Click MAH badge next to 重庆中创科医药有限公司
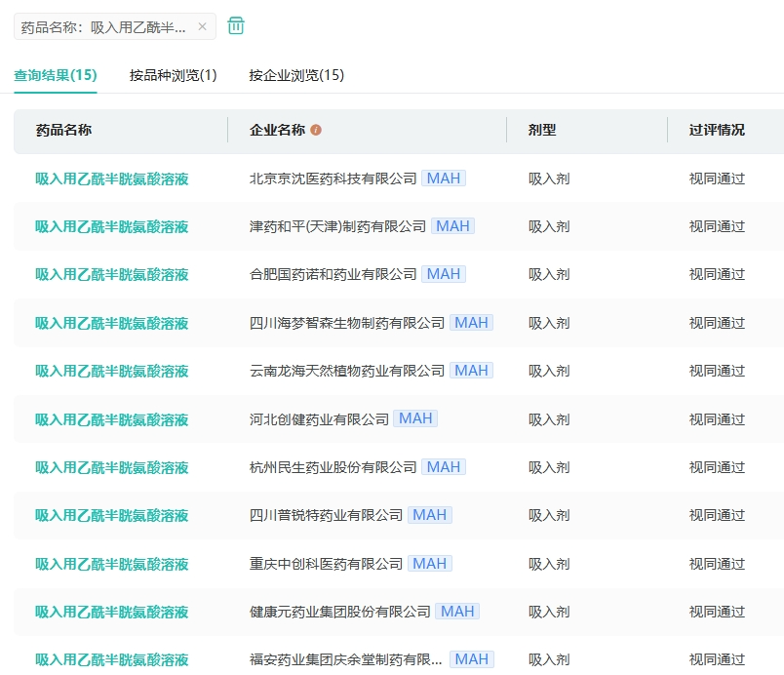This screenshot has height=675, width=784. (429, 564)
